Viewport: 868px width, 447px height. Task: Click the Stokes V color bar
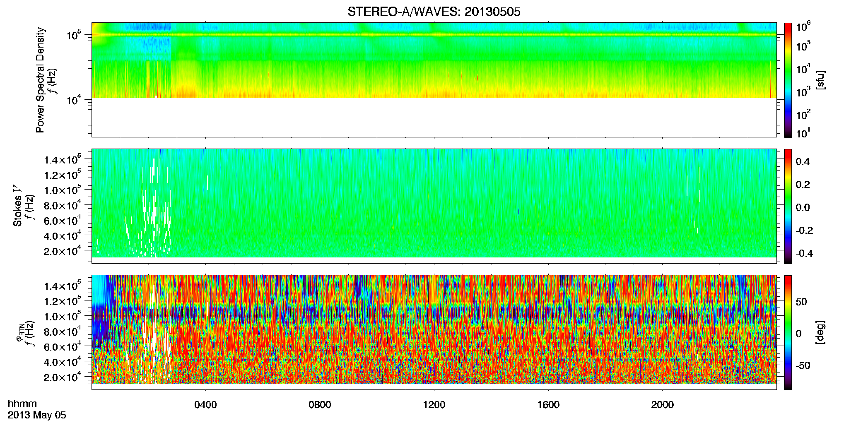(788, 206)
